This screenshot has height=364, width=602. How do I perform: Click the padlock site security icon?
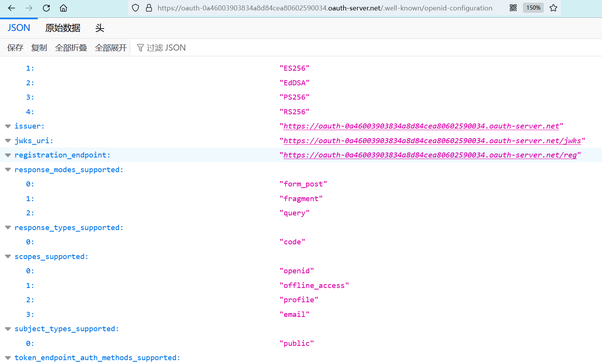(149, 8)
